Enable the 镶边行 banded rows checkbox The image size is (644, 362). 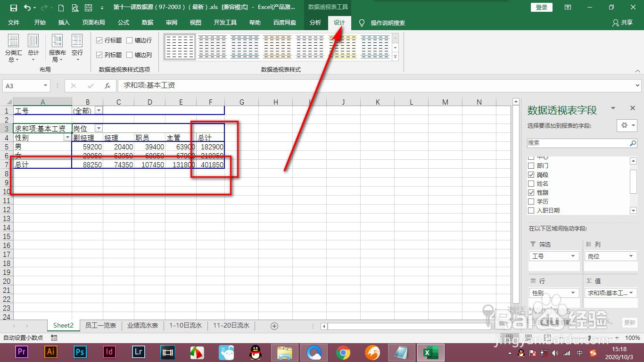(x=130, y=41)
